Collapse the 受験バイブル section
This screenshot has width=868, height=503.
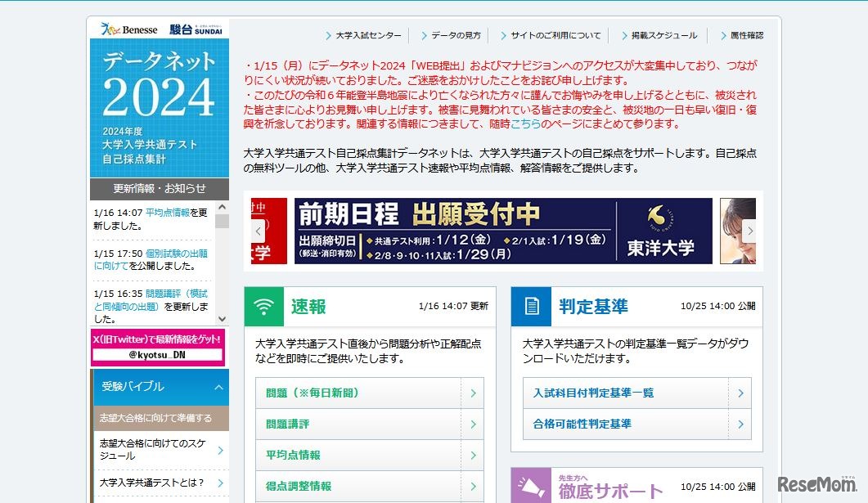(218, 387)
